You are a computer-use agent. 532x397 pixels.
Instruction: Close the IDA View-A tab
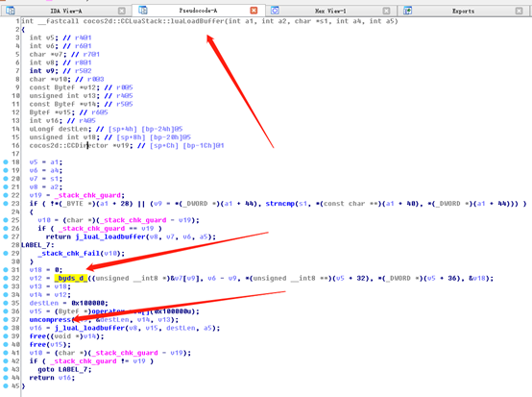pyautogui.click(x=121, y=11)
